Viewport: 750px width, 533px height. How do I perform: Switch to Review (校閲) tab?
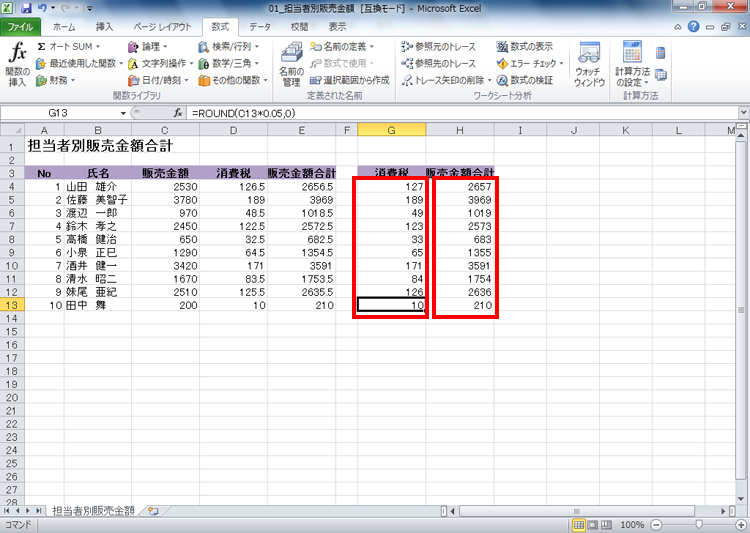(299, 27)
